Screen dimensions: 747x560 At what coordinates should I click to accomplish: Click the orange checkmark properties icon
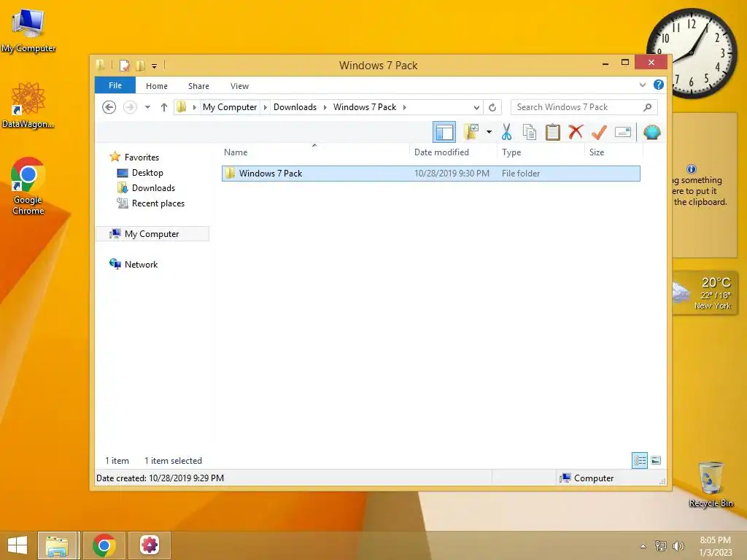click(599, 132)
